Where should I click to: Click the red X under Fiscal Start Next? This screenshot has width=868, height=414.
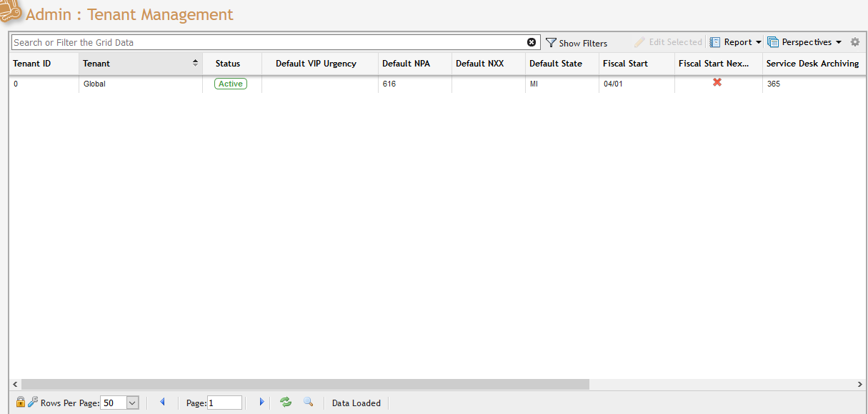(717, 83)
